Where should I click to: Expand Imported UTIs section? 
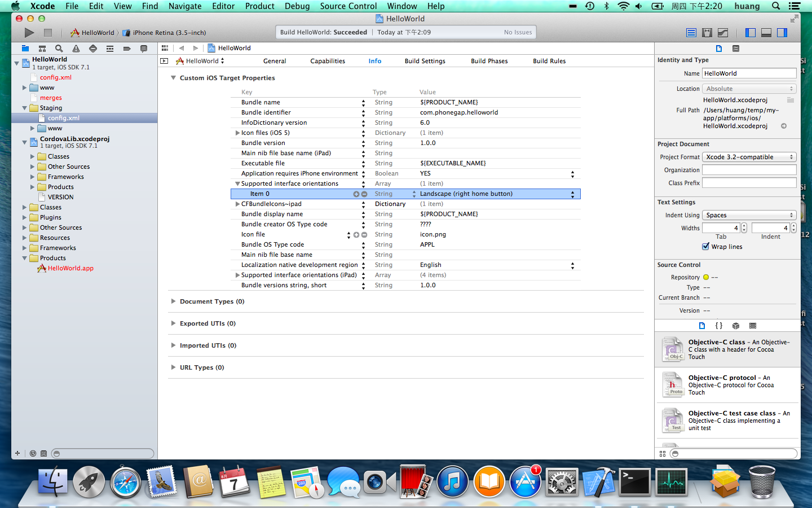(x=173, y=345)
